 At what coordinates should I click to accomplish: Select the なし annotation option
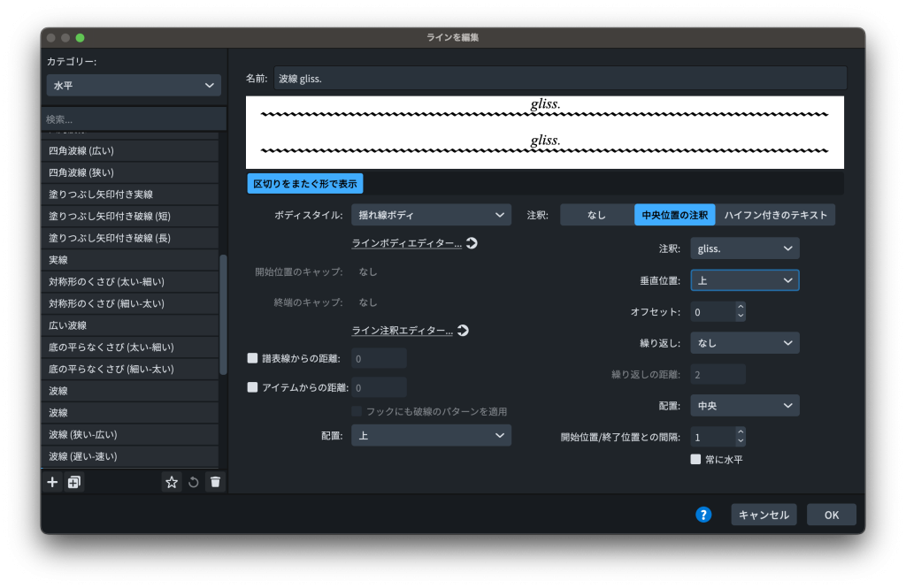click(x=596, y=215)
